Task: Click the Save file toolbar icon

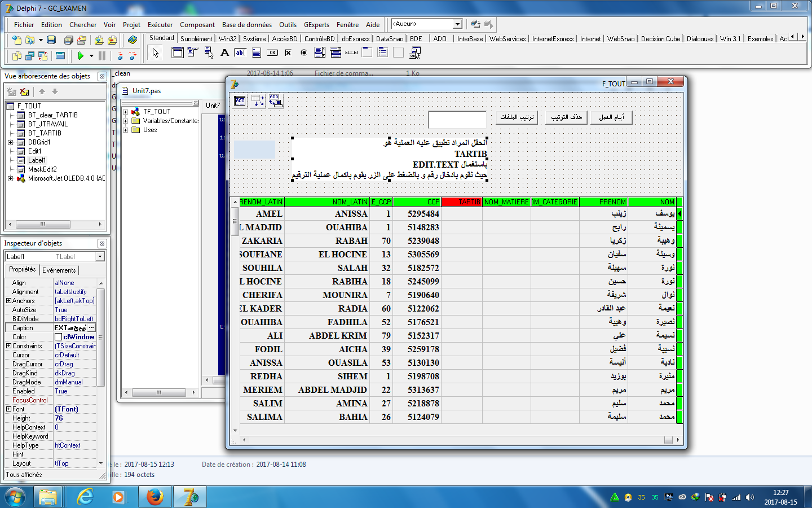Action: pyautogui.click(x=51, y=40)
